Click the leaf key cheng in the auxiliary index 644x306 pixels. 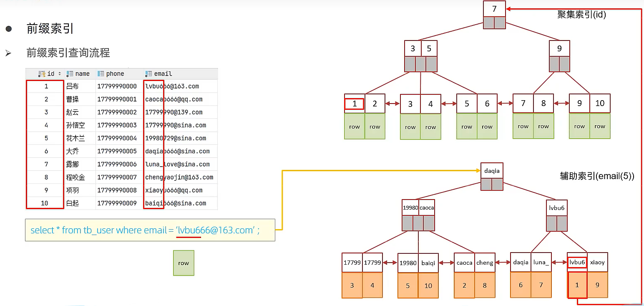pos(485,263)
